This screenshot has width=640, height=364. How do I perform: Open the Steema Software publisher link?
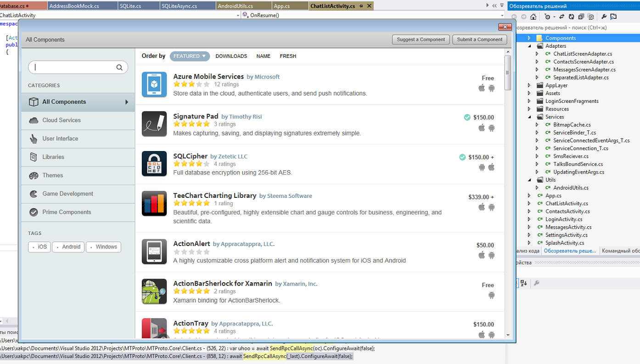click(289, 196)
